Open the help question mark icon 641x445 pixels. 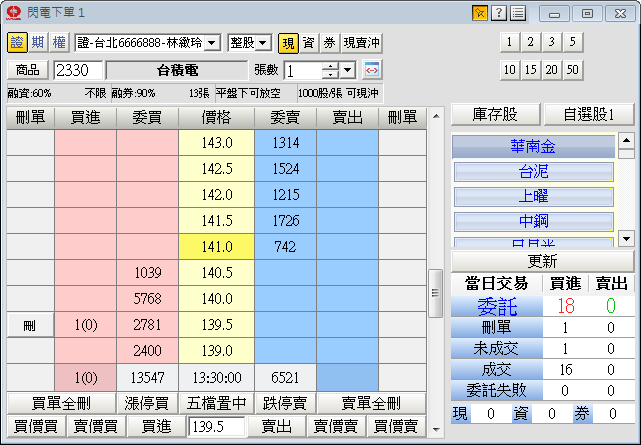point(499,13)
